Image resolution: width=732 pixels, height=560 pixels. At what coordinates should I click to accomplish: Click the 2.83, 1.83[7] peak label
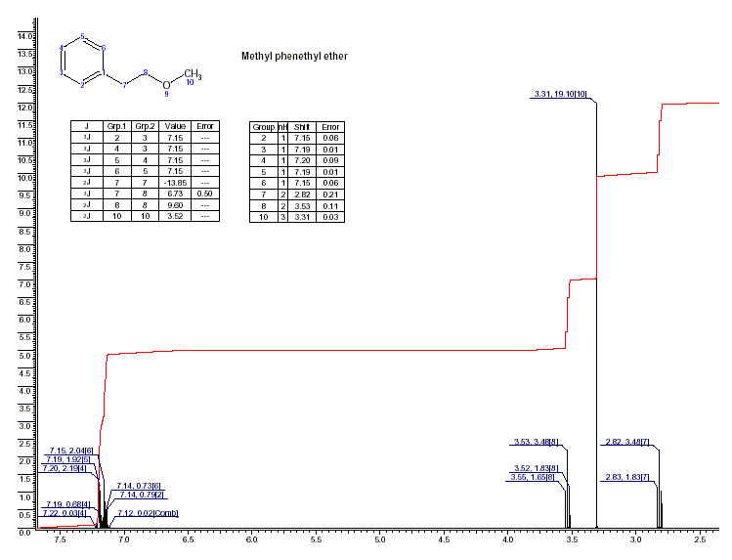pyautogui.click(x=627, y=477)
